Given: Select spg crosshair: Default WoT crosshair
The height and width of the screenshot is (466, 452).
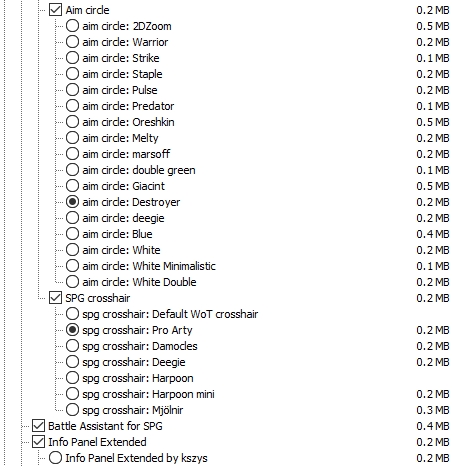Looking at the screenshot, I should 72,314.
